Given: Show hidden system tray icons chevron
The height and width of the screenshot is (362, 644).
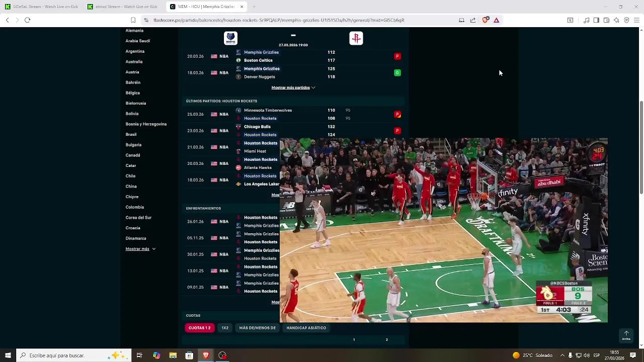Looking at the screenshot, I should coord(562,355).
